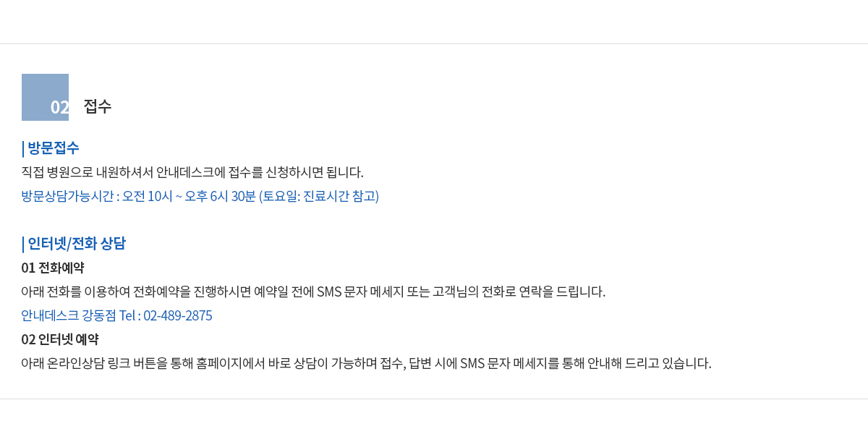Click the 02 인터넷 예약 subheading

[60, 339]
